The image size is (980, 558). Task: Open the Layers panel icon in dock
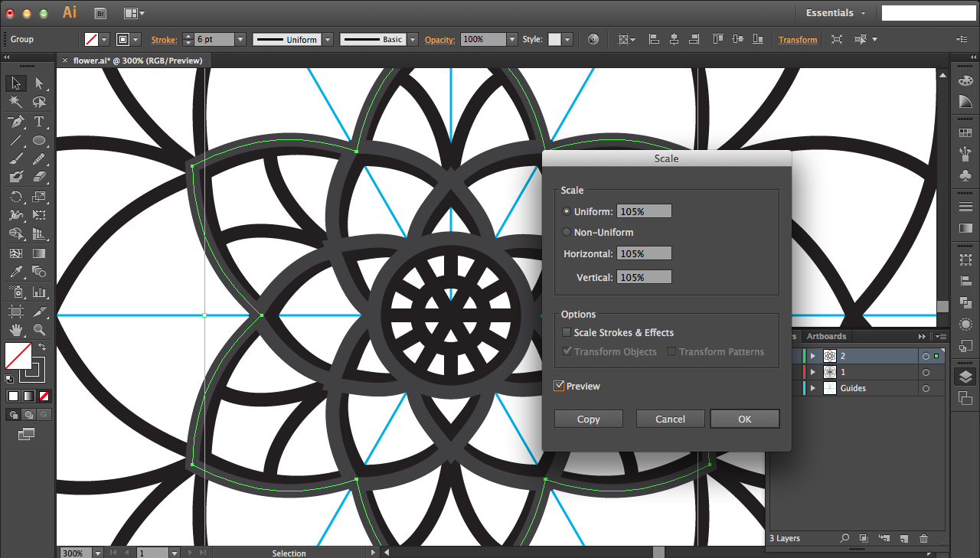pyautogui.click(x=965, y=377)
